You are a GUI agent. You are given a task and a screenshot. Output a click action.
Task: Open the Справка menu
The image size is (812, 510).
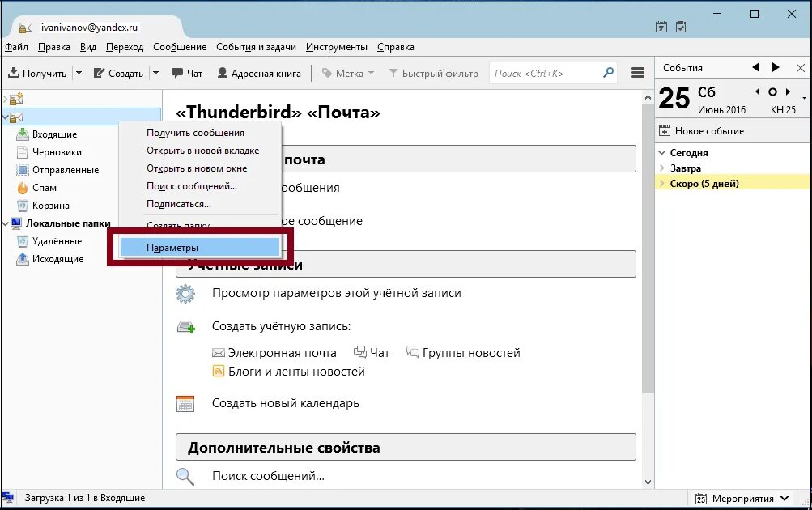[x=396, y=47]
